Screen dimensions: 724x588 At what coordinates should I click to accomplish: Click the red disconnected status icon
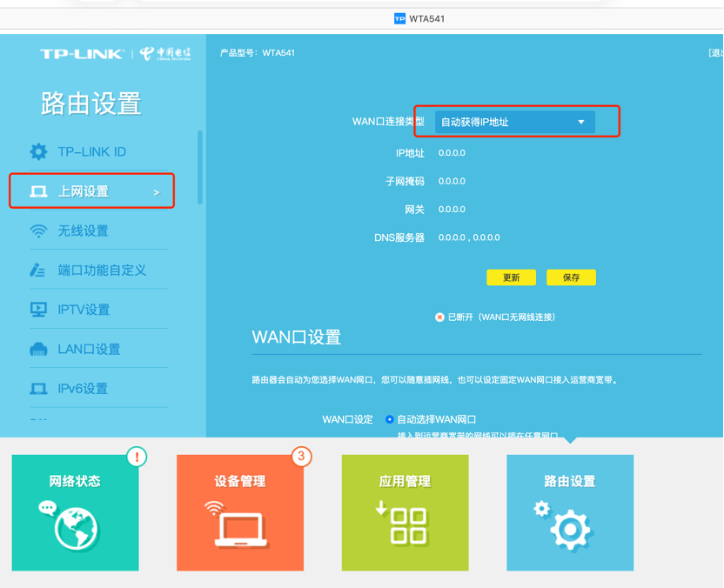coord(439,317)
